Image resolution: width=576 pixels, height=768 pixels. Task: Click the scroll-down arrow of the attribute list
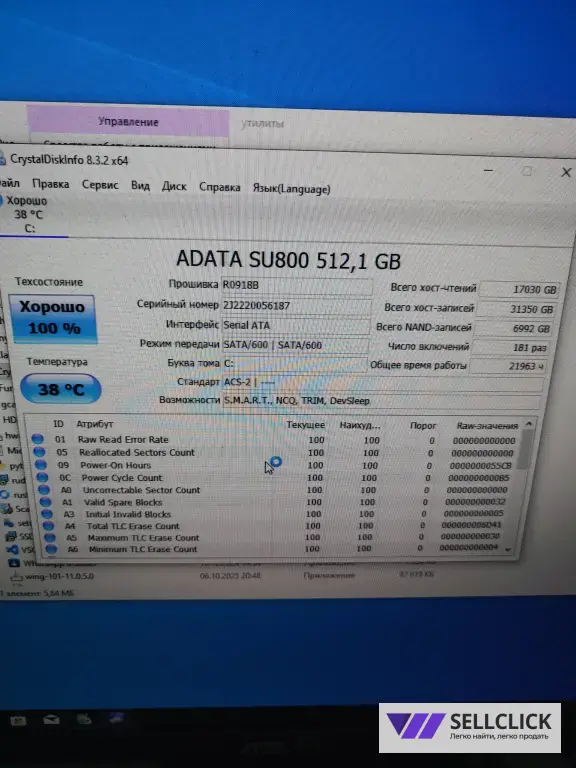click(508, 550)
